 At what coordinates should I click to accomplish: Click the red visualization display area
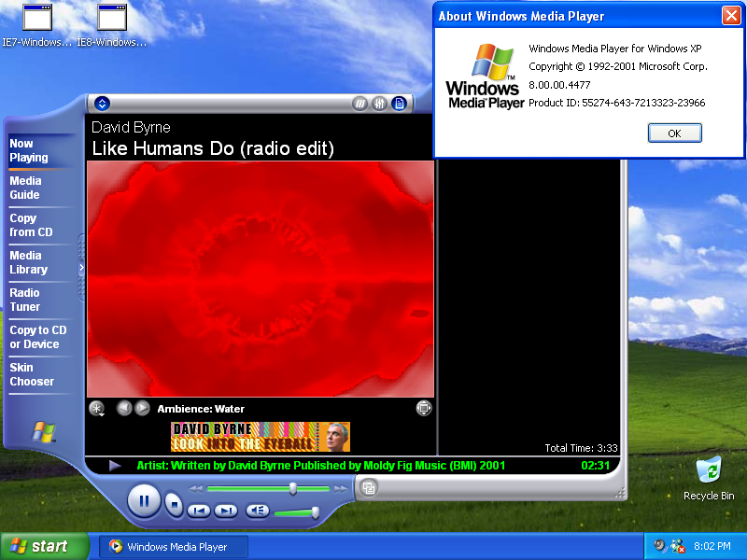point(261,278)
